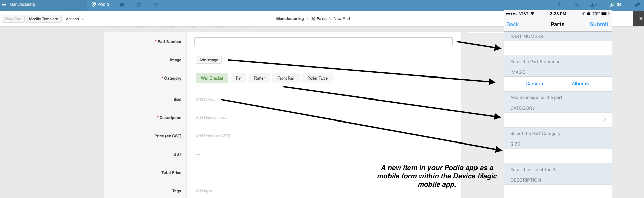Screen dimensions: 644x198
Task: Go to Manufacturing in the breadcrumb
Action: click(x=290, y=19)
